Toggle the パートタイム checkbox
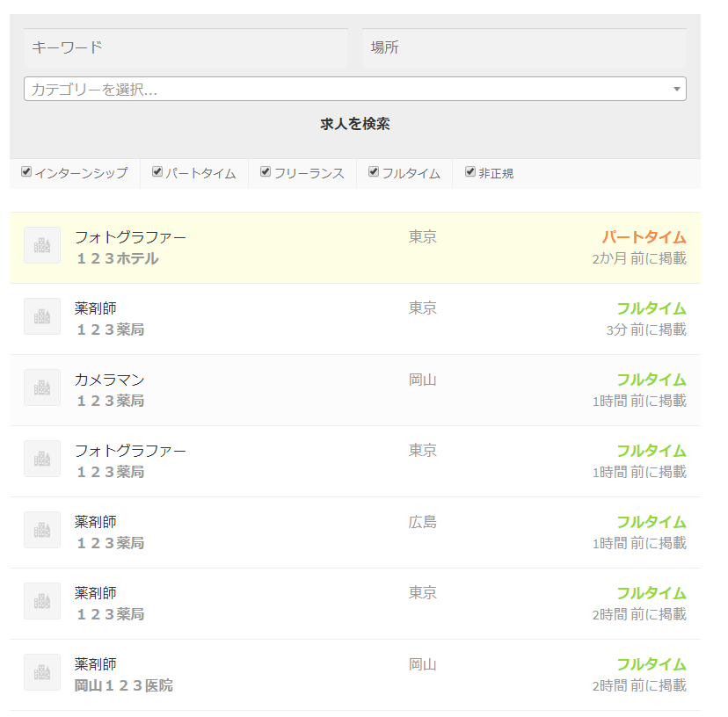 click(157, 171)
